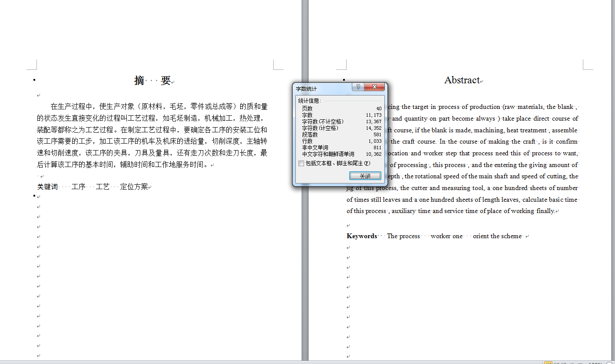Switch to Outline view
The image size is (615, 364).
(x=571, y=362)
